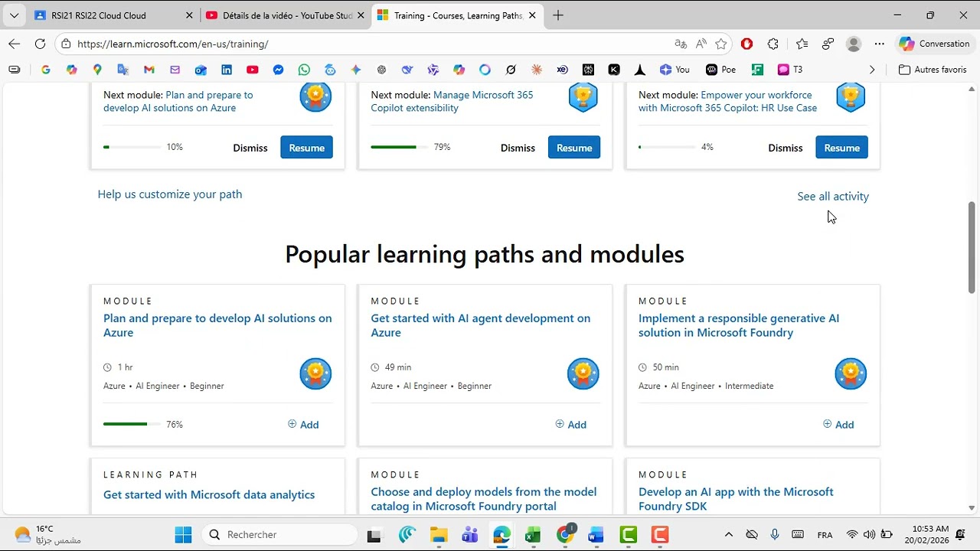This screenshot has width=980, height=551.
Task: Show hidden system tray icons
Action: (x=728, y=535)
